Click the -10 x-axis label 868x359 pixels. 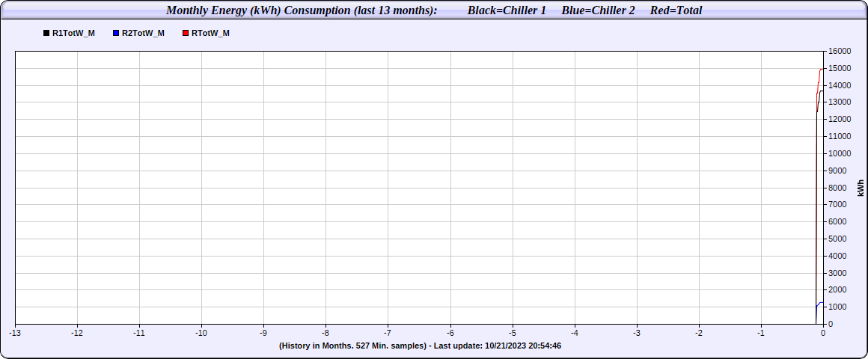[201, 332]
